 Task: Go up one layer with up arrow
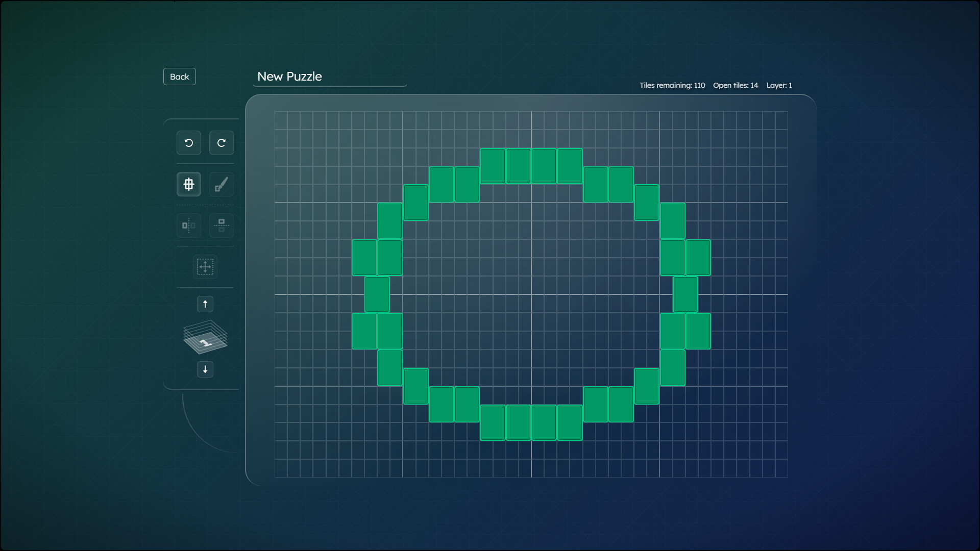click(x=205, y=304)
